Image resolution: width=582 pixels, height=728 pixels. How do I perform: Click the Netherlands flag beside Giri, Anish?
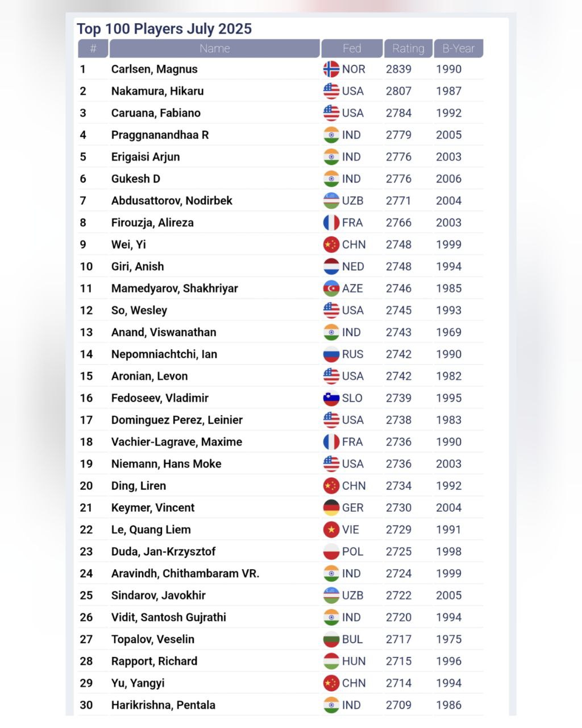331,267
